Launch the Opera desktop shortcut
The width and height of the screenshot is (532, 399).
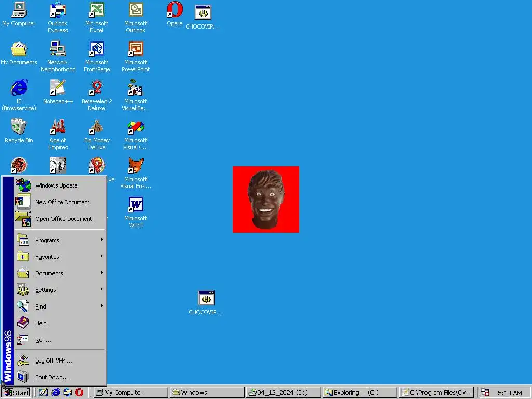click(175, 14)
